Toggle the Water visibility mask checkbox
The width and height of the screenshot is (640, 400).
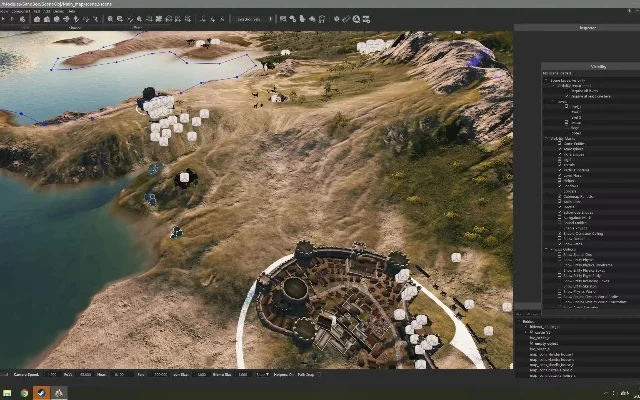coord(560,207)
